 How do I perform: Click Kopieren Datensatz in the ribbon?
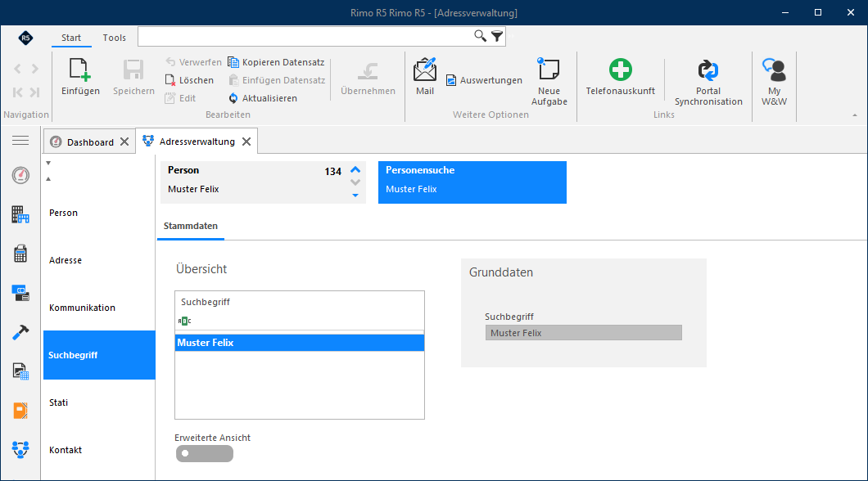276,62
